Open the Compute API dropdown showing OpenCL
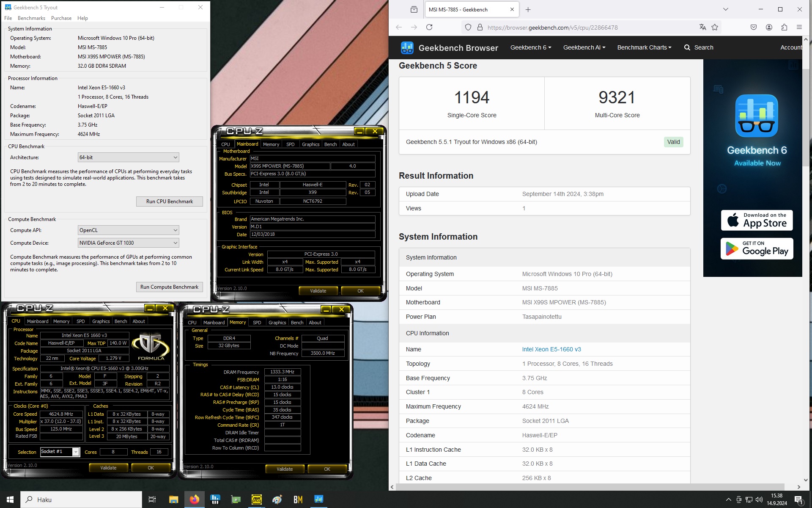This screenshot has height=508, width=812. pyautogui.click(x=128, y=230)
